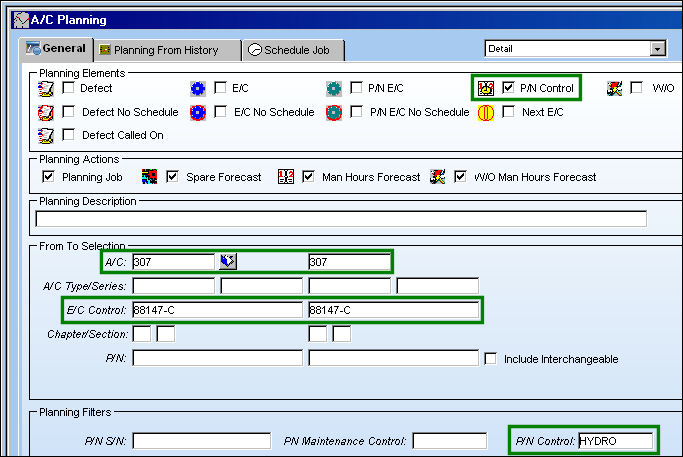Uncheck the Man Hours Forecast checkbox
Image resolution: width=683 pixels, height=457 pixels.
[x=308, y=176]
